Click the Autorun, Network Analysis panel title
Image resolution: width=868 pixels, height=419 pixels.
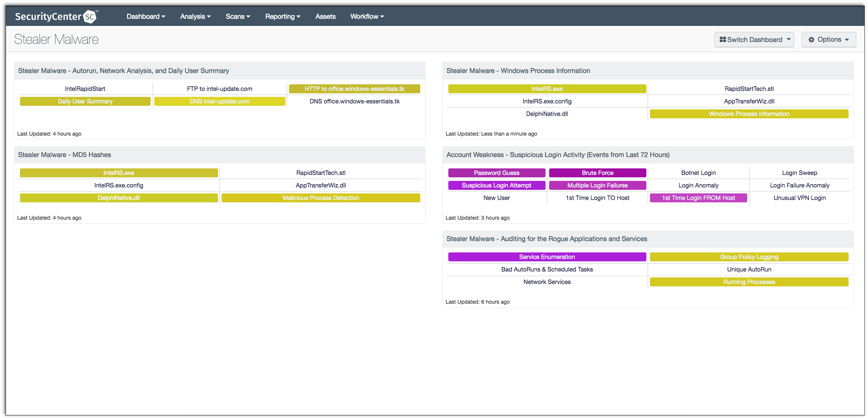point(123,71)
